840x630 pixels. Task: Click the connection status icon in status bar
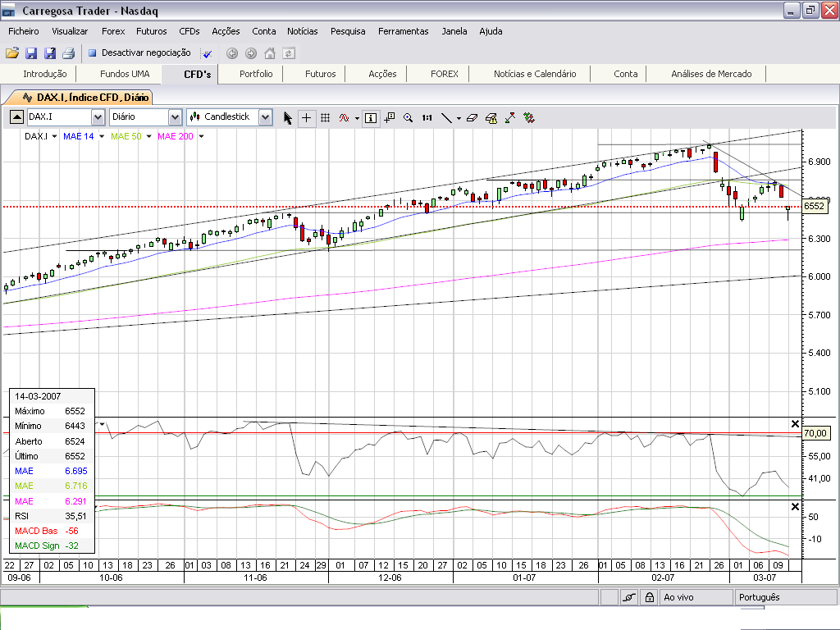629,597
